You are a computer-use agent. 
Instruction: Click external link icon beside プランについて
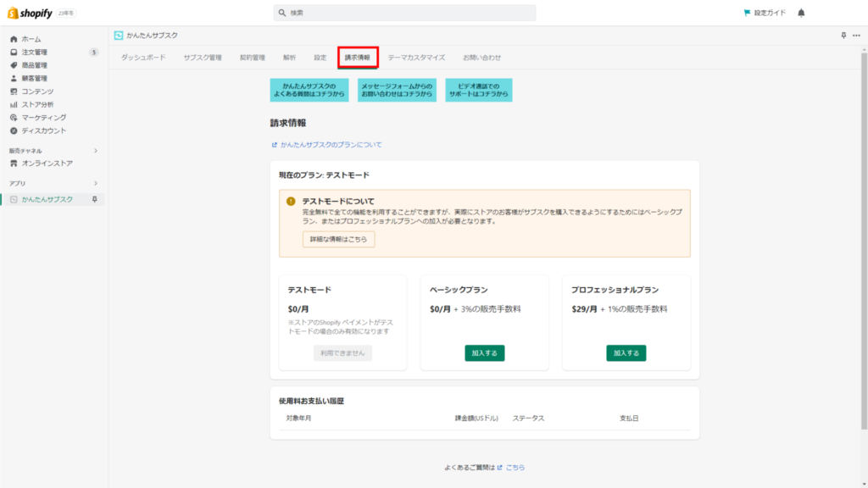[274, 145]
